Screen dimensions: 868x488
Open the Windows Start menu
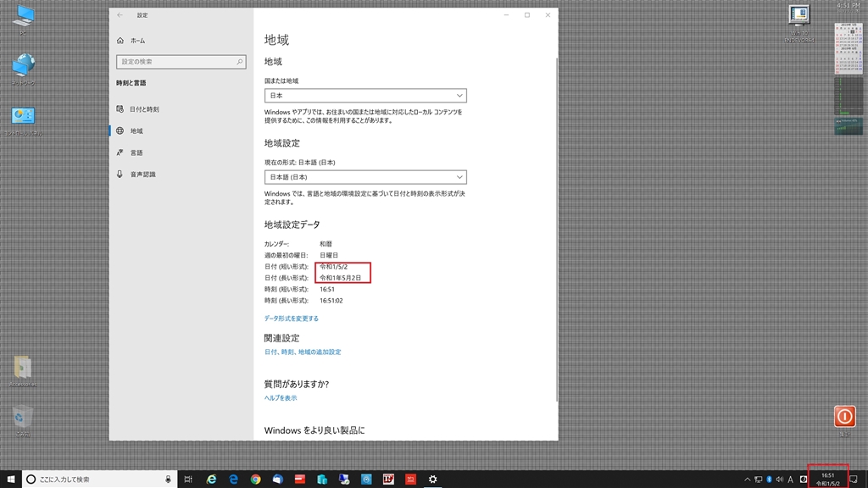(10, 480)
